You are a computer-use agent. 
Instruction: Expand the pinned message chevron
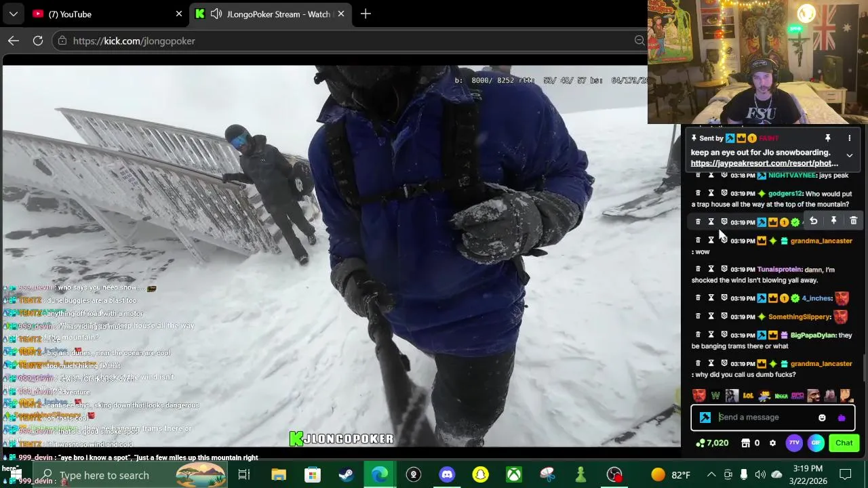coord(849,156)
